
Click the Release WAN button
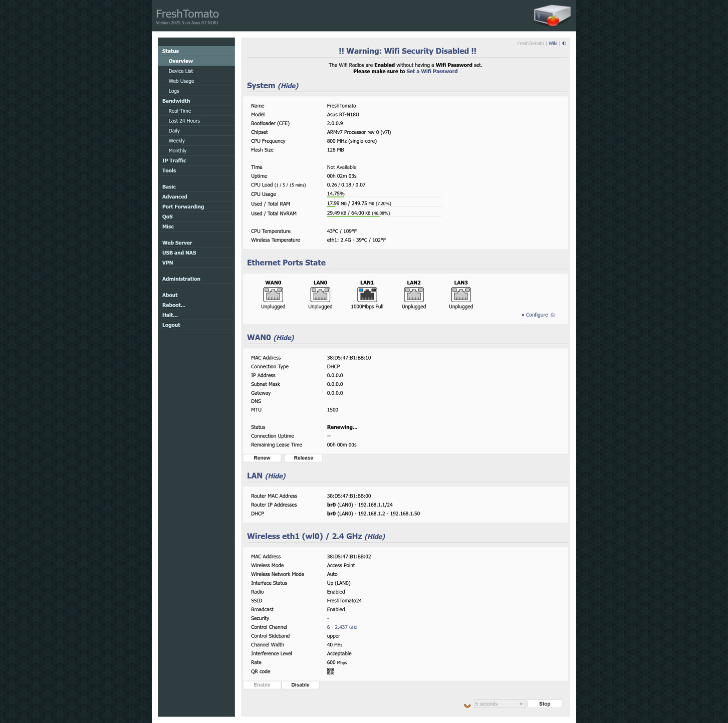tap(304, 458)
